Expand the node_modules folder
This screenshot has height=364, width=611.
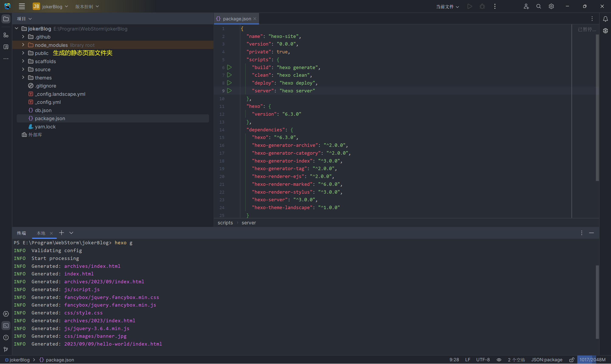tap(23, 45)
